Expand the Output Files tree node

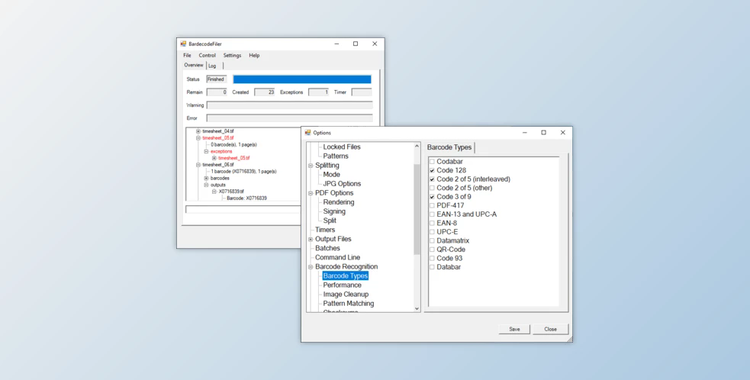pos(310,239)
